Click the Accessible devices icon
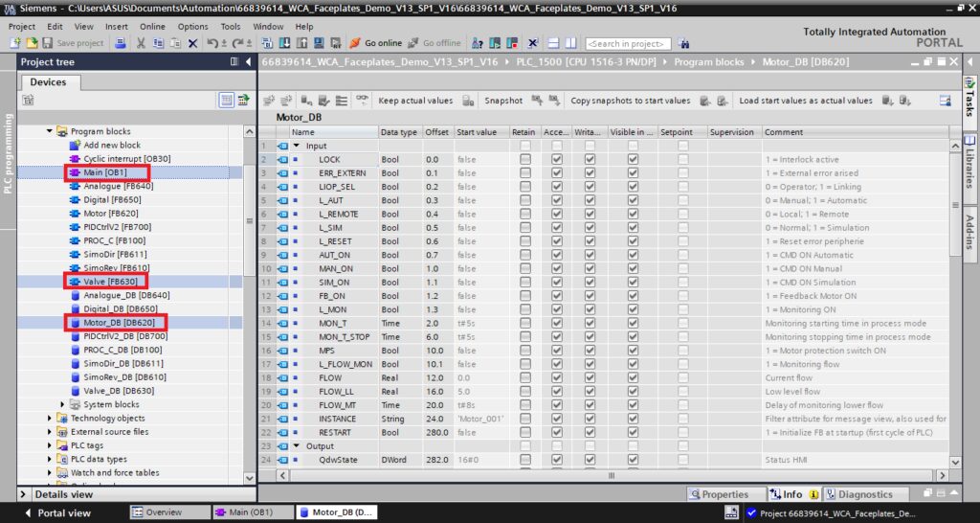The width and height of the screenshot is (980, 523). pos(478,43)
